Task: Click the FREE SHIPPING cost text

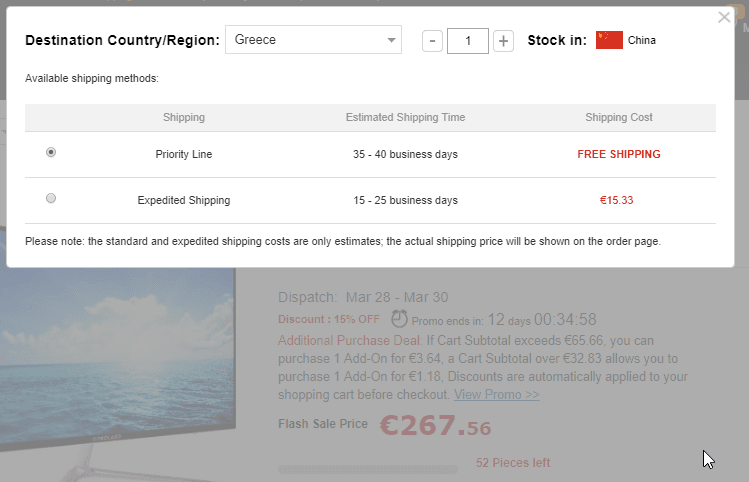Action: coord(619,155)
